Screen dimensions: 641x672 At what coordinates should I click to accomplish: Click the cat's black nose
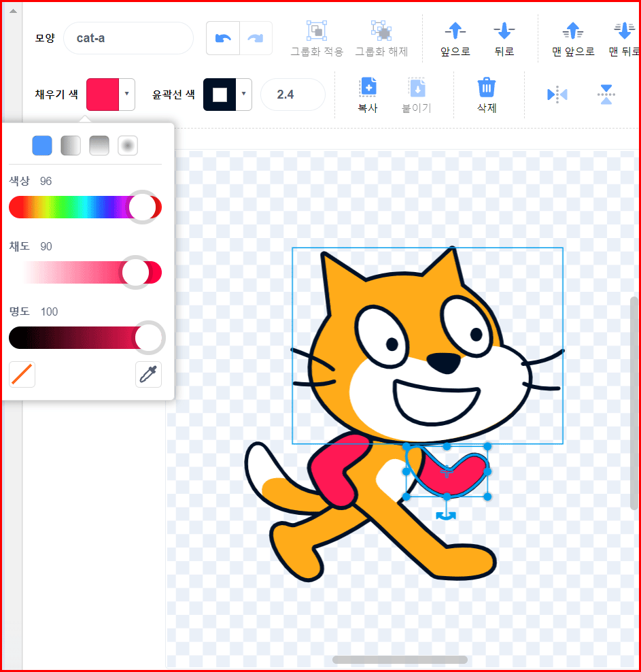click(x=444, y=363)
